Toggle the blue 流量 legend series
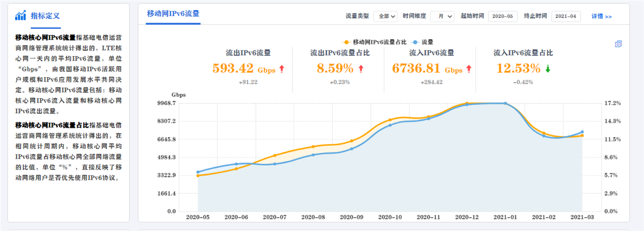Image resolution: width=644 pixels, height=231 pixels. [x=423, y=41]
